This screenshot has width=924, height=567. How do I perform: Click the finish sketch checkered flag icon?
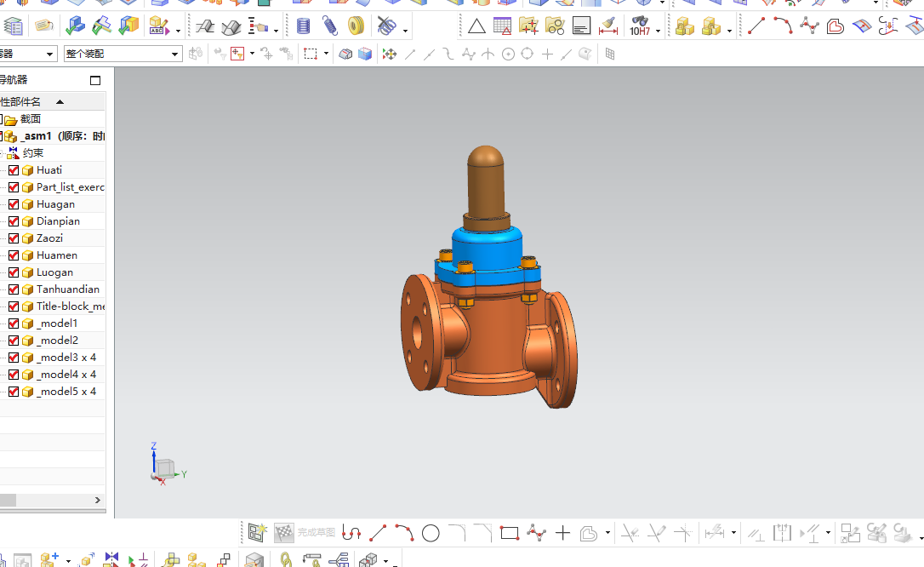pyautogui.click(x=284, y=533)
